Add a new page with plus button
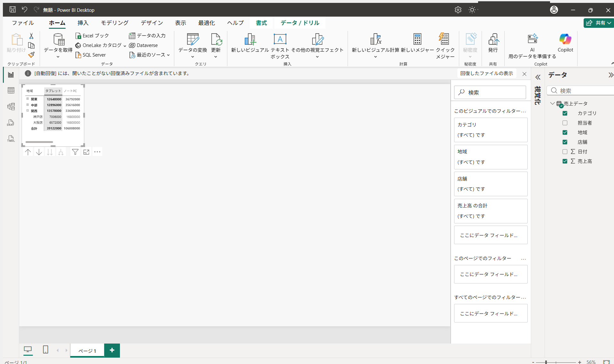Image resolution: width=614 pixels, height=364 pixels. point(112,350)
